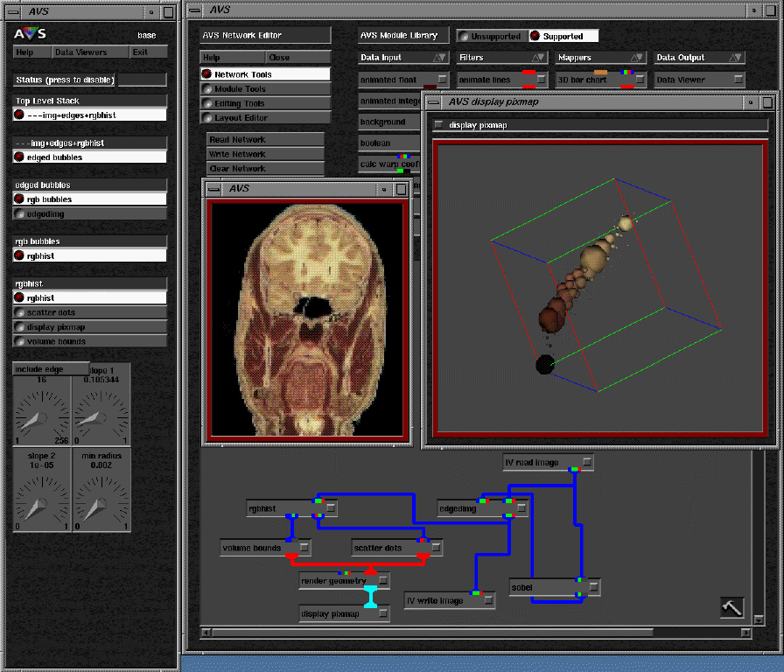784x672 pixels.
Task: Select edgedimg in the edged bubbles stack
Action: pyautogui.click(x=89, y=213)
